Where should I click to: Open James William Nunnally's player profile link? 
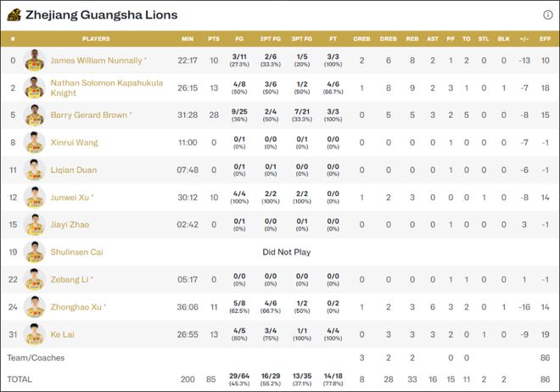pyautogui.click(x=96, y=60)
